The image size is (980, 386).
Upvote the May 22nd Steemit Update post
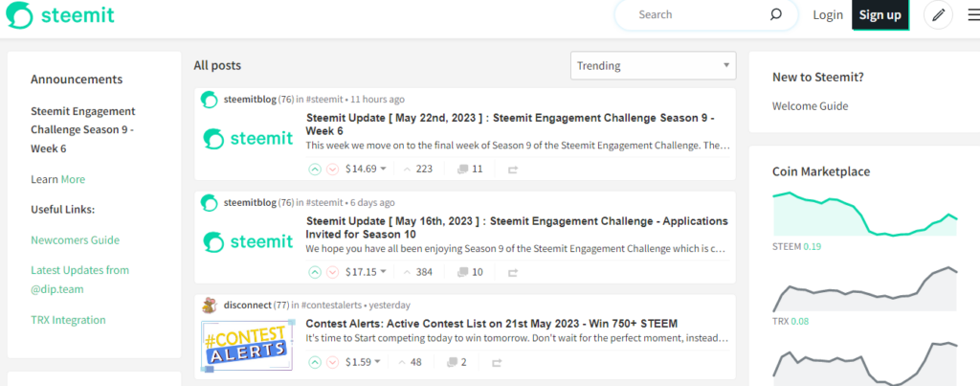click(x=315, y=169)
